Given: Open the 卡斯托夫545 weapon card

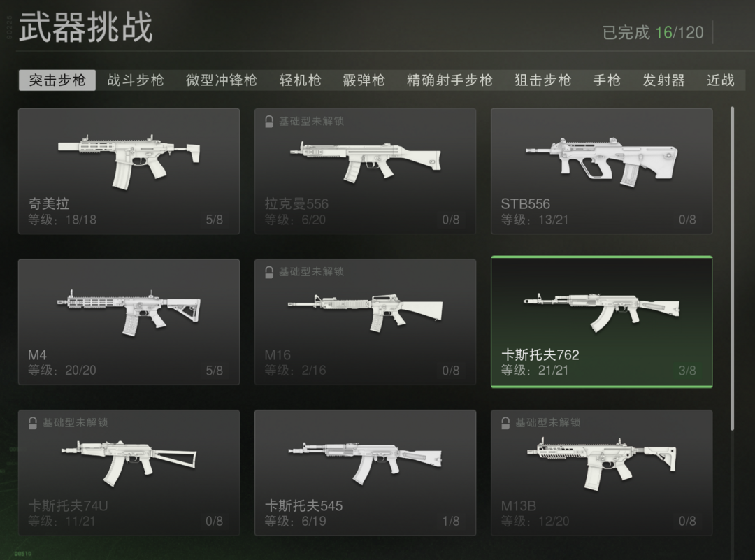Looking at the screenshot, I should pyautogui.click(x=365, y=473).
